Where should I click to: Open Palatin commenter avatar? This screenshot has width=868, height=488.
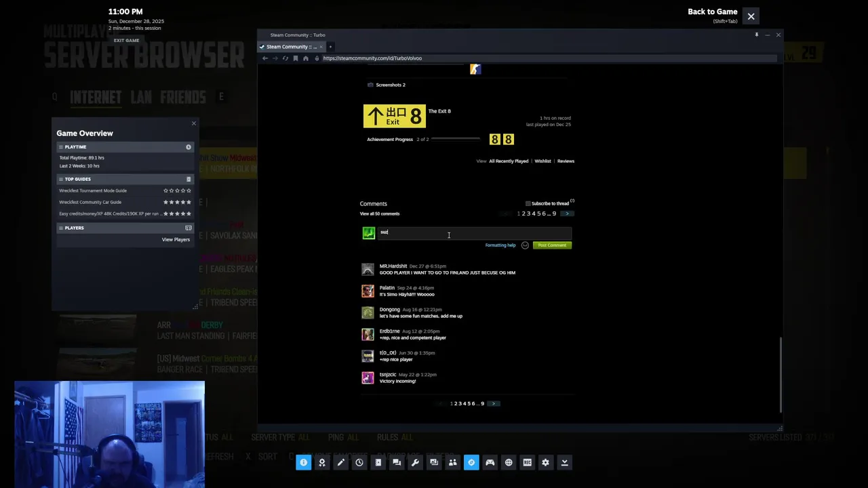point(368,291)
